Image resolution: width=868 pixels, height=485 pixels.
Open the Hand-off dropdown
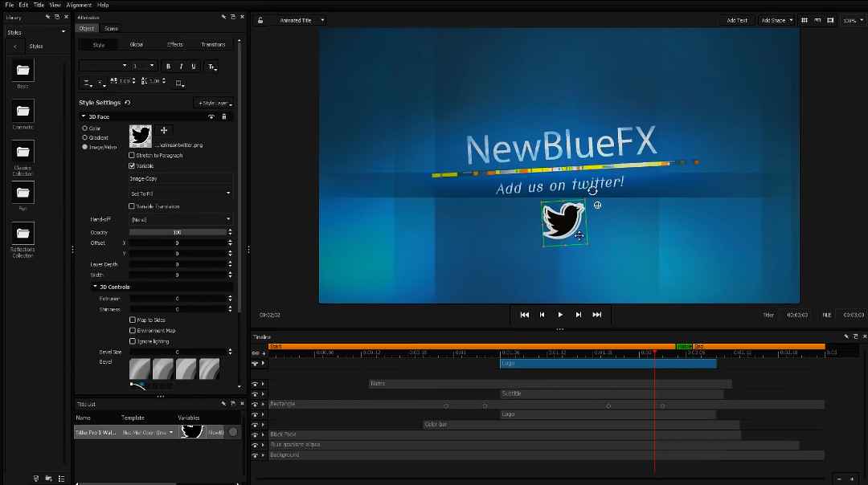181,219
